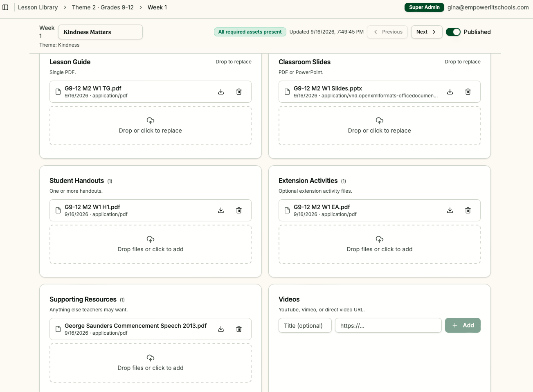Click file icon of TG.pdf
The height and width of the screenshot is (392, 533).
click(58, 92)
